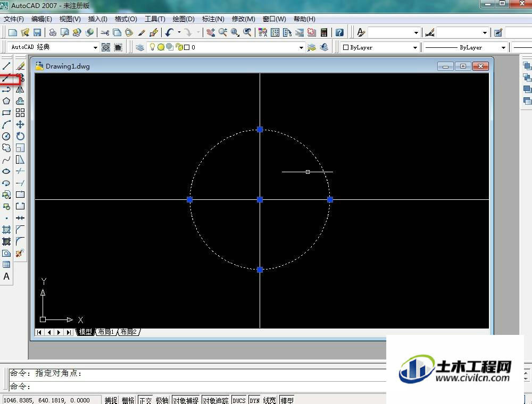
Task: Open the undo history dropdown arrow
Action: coord(179,32)
